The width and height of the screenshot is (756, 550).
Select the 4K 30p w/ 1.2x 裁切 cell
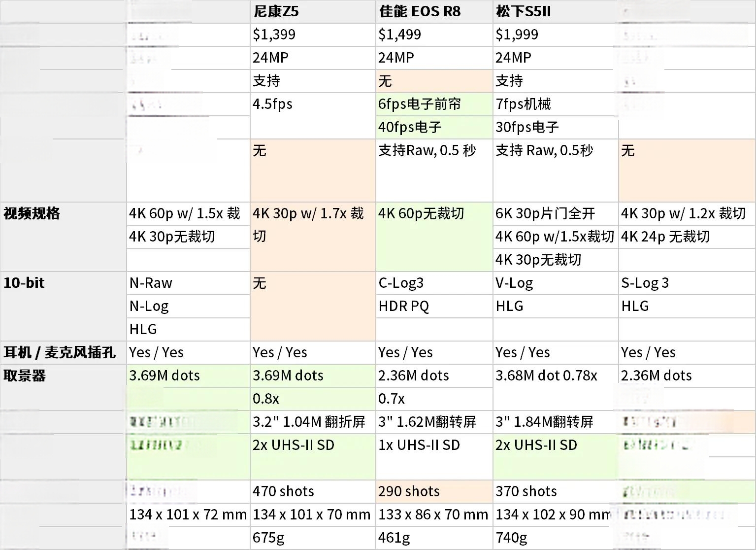pos(687,213)
